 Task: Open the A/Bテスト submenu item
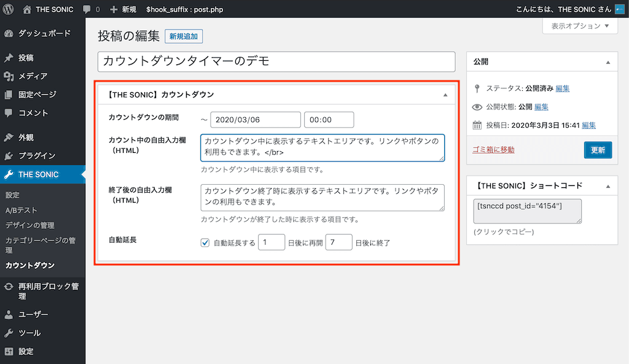[21, 210]
